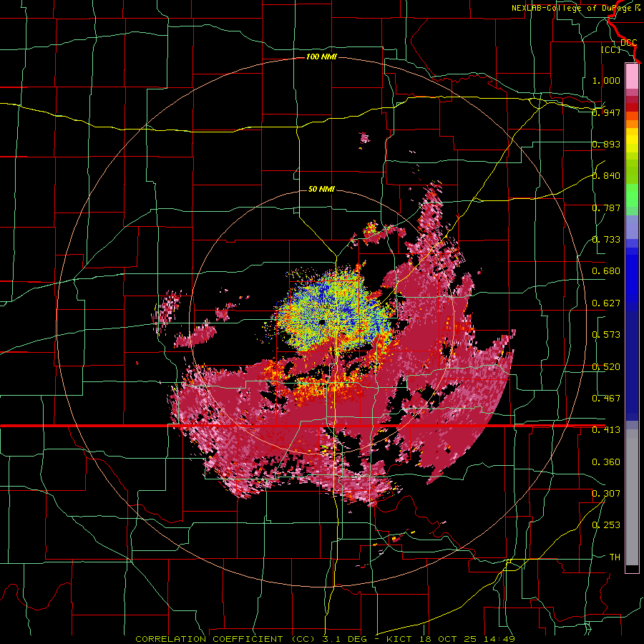Click the 0.840 legend value
The height and width of the screenshot is (644, 644).
click(x=606, y=176)
